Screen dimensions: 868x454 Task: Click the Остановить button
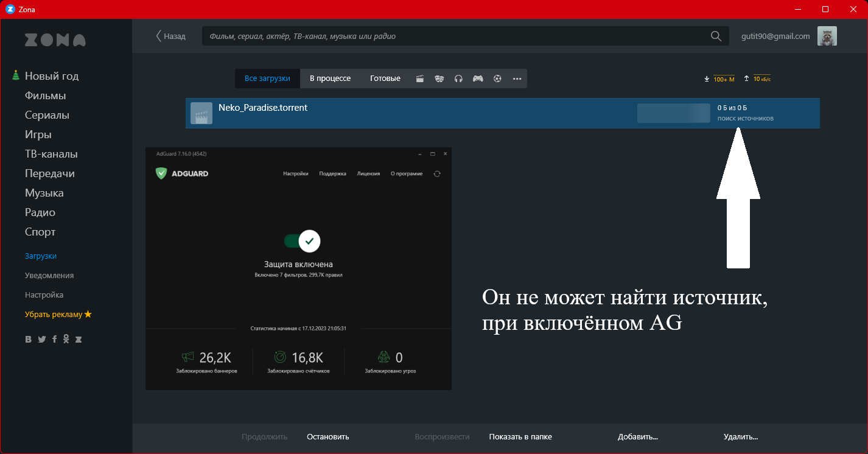pyautogui.click(x=327, y=436)
